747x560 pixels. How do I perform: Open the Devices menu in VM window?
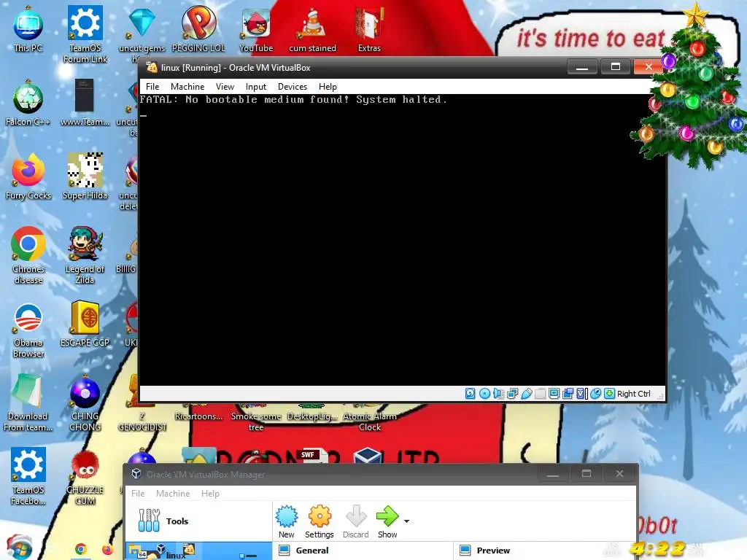pos(293,86)
